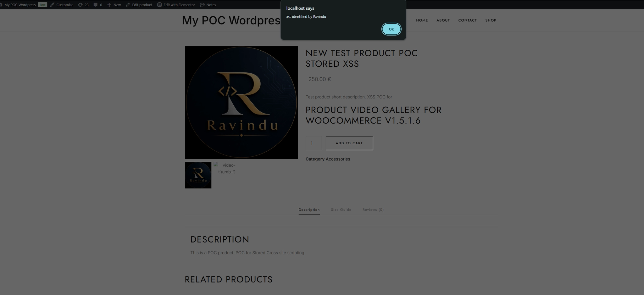Click the 250.00 € price text
Image resolution: width=644 pixels, height=295 pixels.
[x=319, y=79]
